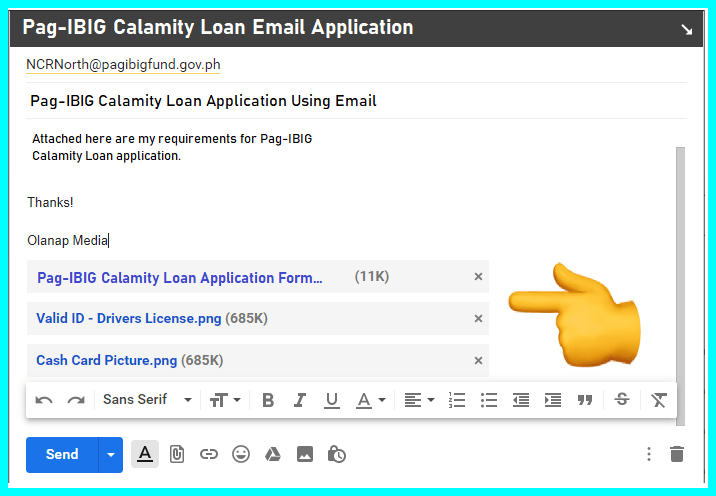The width and height of the screenshot is (716, 496).
Task: Open the text alignment dropdown
Action: pyautogui.click(x=419, y=401)
